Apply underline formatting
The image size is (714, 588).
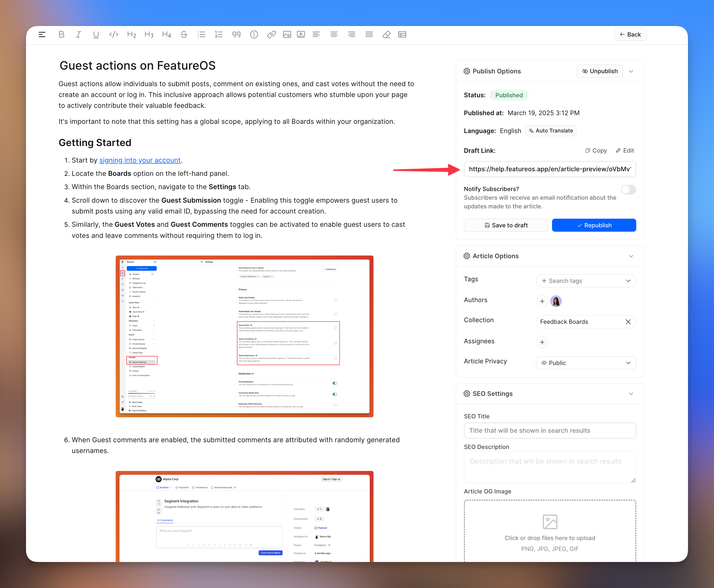tap(96, 35)
